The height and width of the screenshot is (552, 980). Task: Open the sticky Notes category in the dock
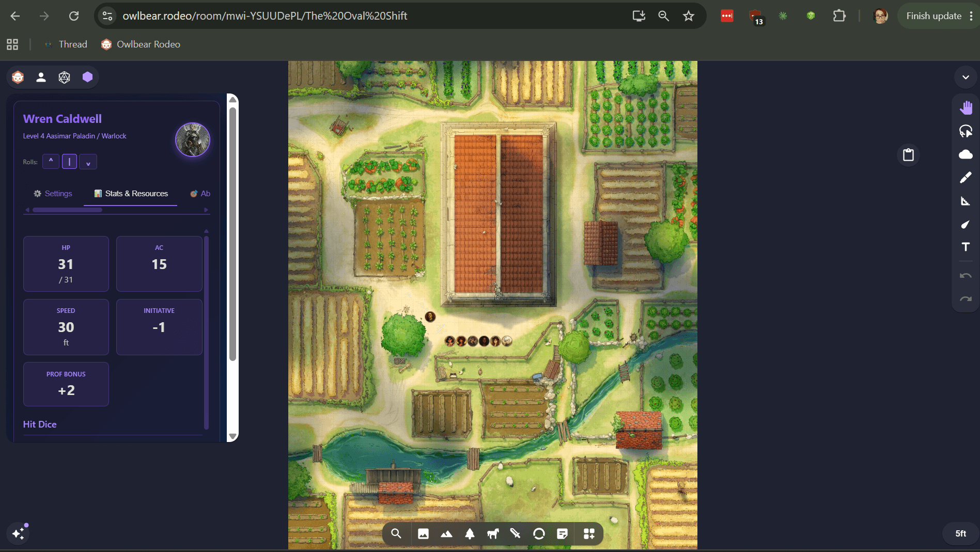[x=563, y=534]
